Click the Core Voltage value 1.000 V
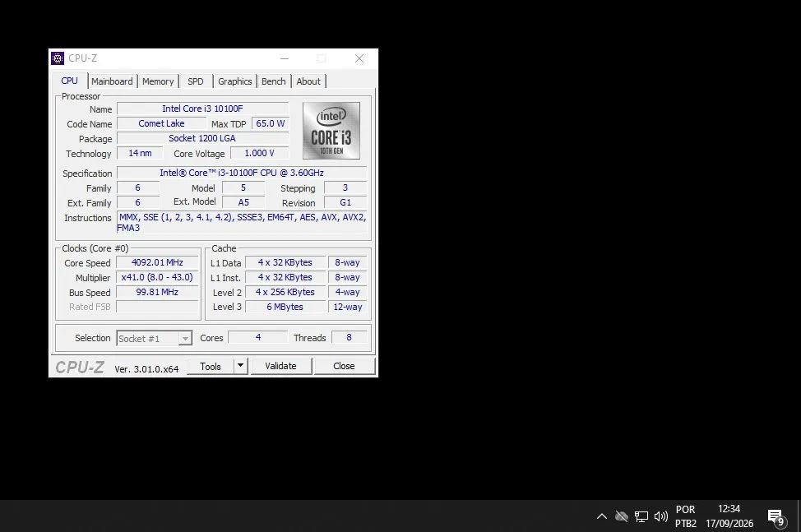The image size is (801, 532). (260, 153)
